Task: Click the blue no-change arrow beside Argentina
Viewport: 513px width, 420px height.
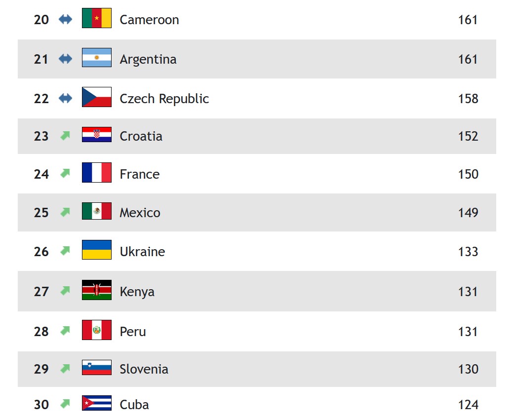Action: click(x=65, y=59)
